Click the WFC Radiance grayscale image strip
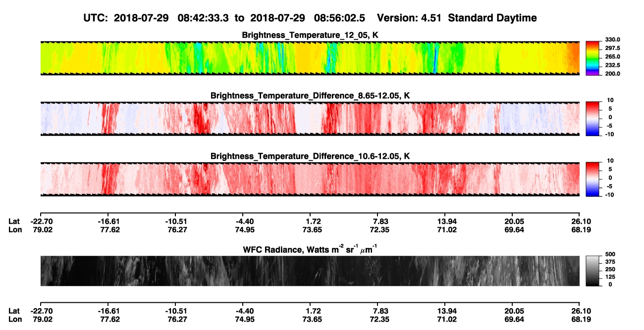 pos(310,271)
